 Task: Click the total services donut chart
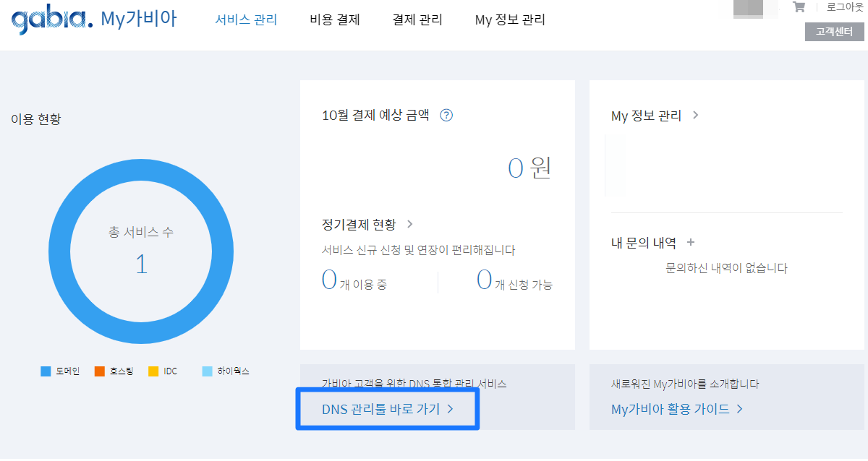142,251
